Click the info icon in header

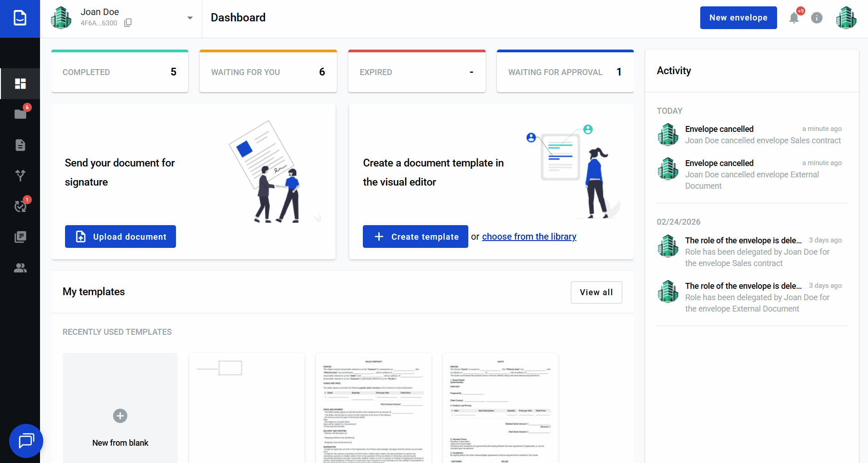pos(817,18)
